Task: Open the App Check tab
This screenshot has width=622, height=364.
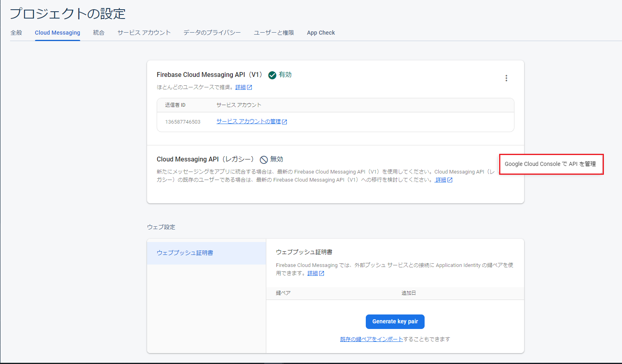Action: 321,33
